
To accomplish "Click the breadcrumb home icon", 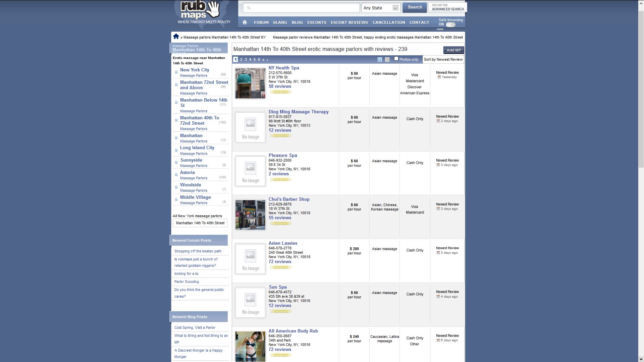I will click(x=176, y=37).
